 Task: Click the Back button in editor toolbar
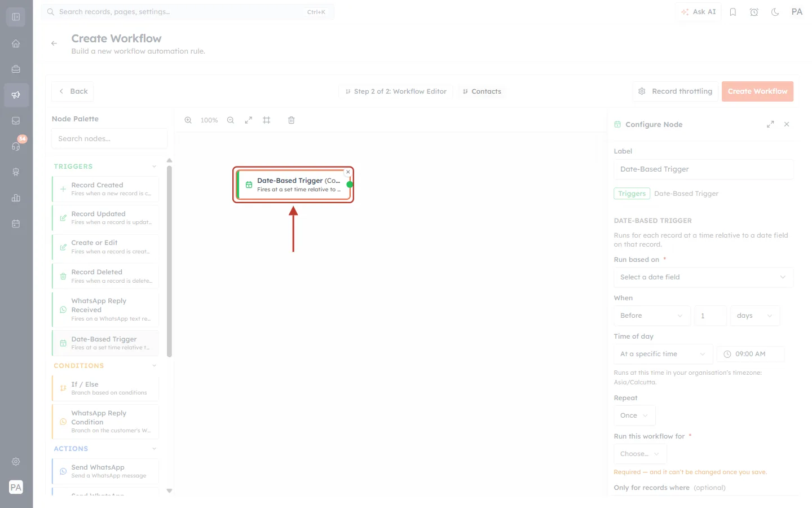(x=73, y=91)
